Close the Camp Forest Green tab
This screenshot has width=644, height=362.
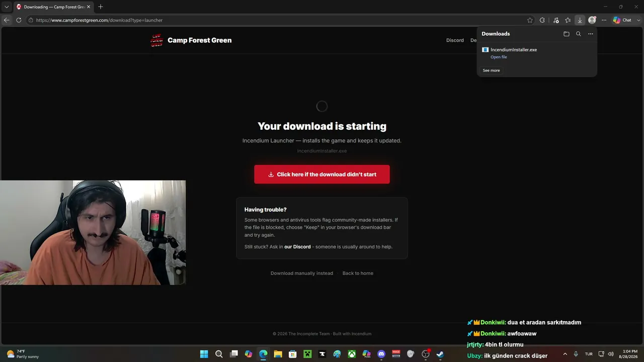click(89, 7)
